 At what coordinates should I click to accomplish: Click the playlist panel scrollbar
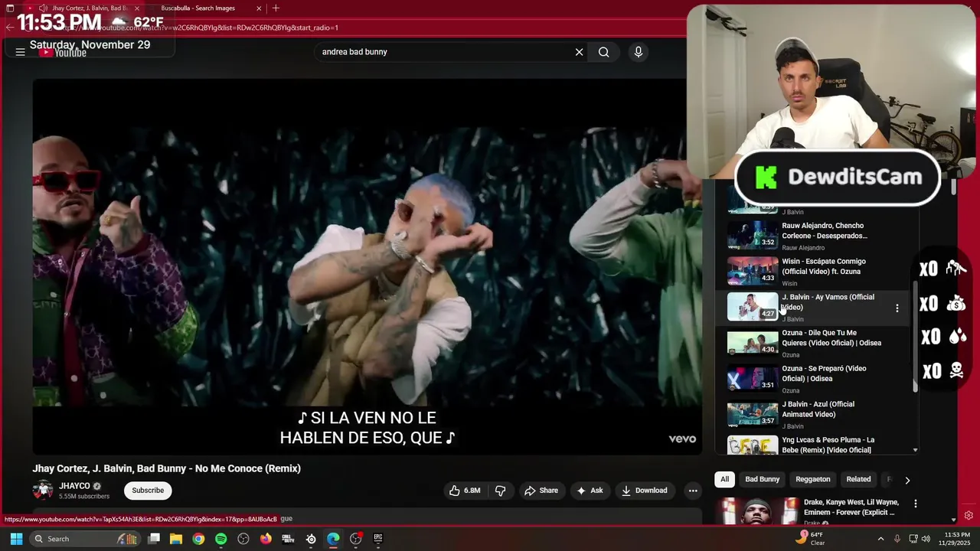[915, 337]
